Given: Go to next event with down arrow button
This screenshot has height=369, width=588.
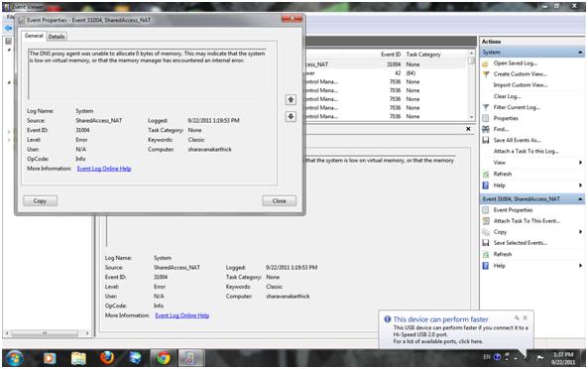Looking at the screenshot, I should point(291,117).
